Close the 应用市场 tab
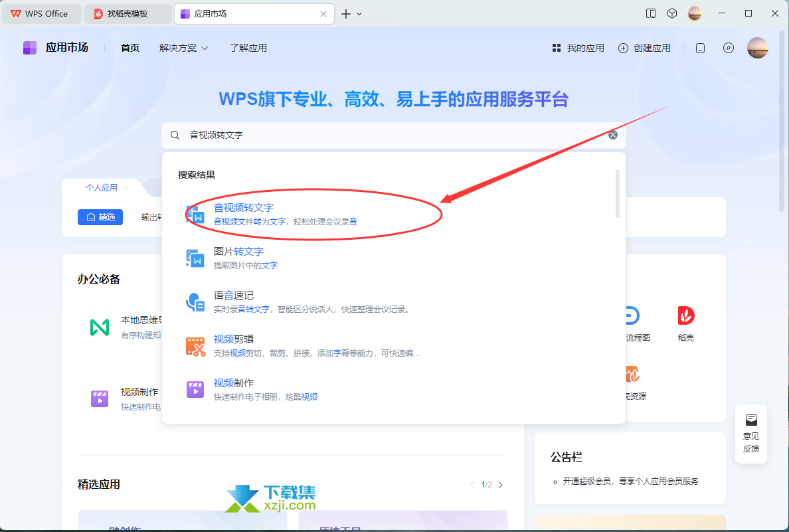789x532 pixels. (x=323, y=14)
